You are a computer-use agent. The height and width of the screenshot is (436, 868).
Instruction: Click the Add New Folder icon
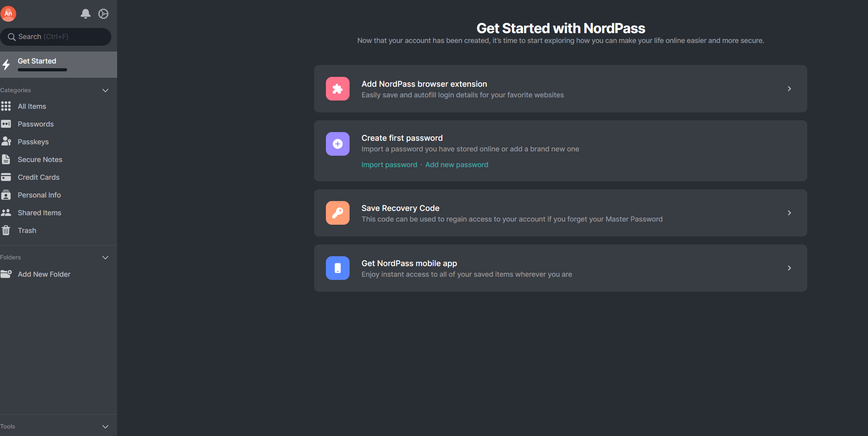pos(6,274)
